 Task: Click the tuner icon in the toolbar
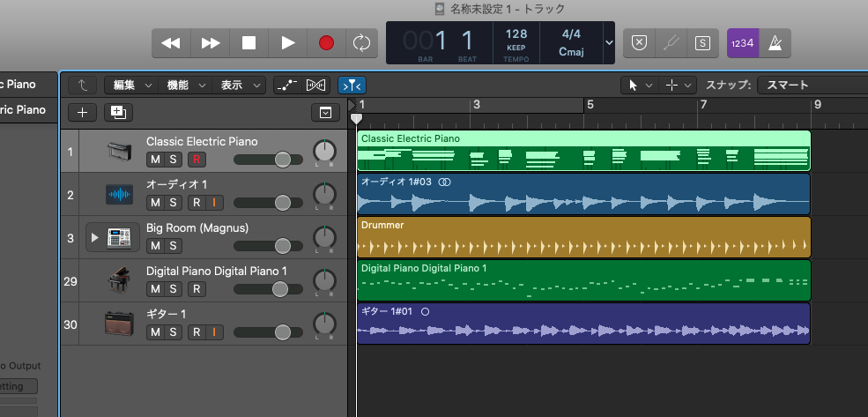pyautogui.click(x=671, y=42)
